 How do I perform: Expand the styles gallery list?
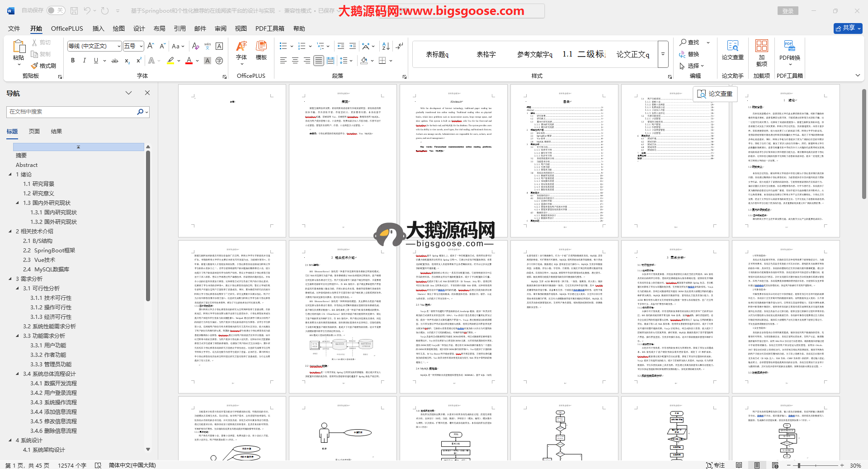(x=663, y=54)
